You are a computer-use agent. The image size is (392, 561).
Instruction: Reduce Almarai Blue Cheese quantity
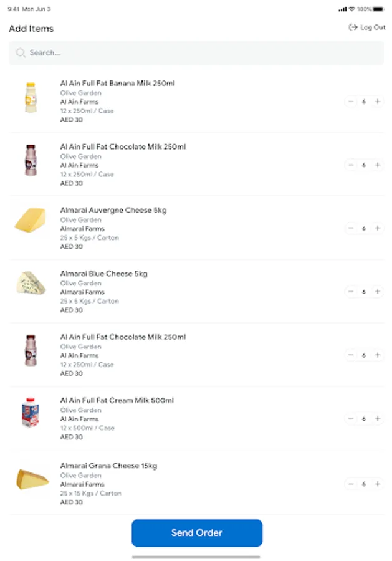pyautogui.click(x=351, y=292)
